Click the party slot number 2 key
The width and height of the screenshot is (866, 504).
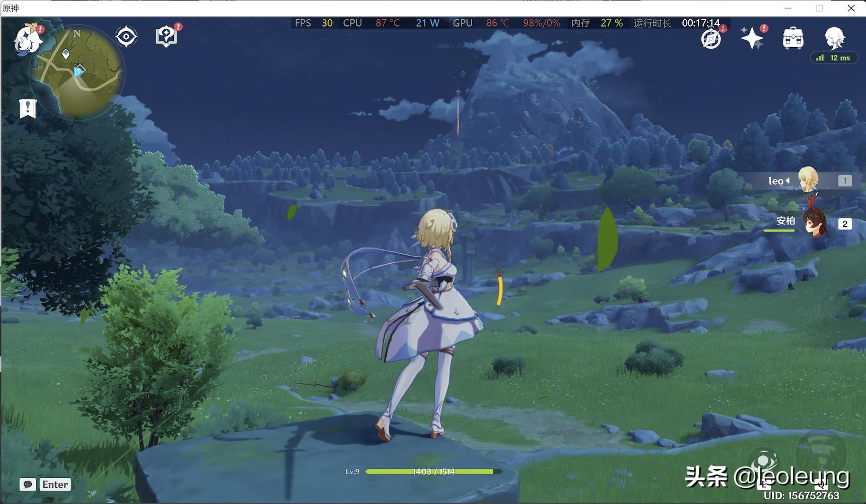click(845, 224)
